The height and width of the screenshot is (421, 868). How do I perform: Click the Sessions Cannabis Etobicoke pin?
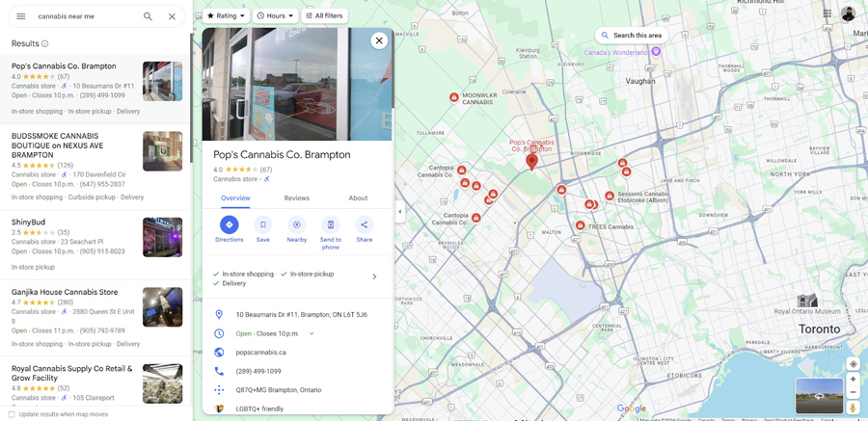pos(610,196)
